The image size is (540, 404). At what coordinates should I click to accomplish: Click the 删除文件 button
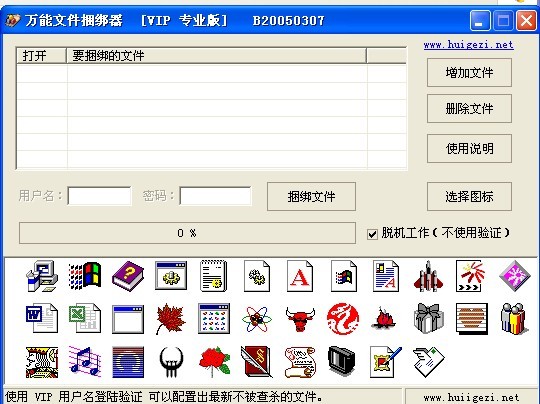coord(469,108)
